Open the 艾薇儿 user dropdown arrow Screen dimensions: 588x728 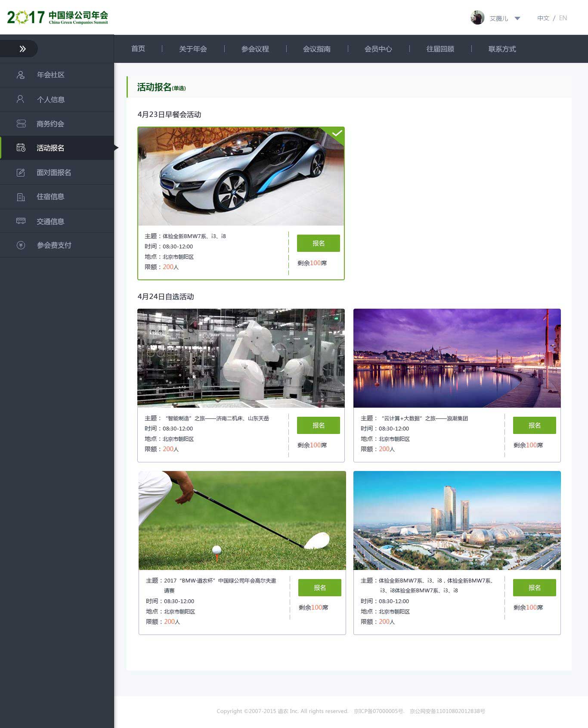click(x=517, y=19)
